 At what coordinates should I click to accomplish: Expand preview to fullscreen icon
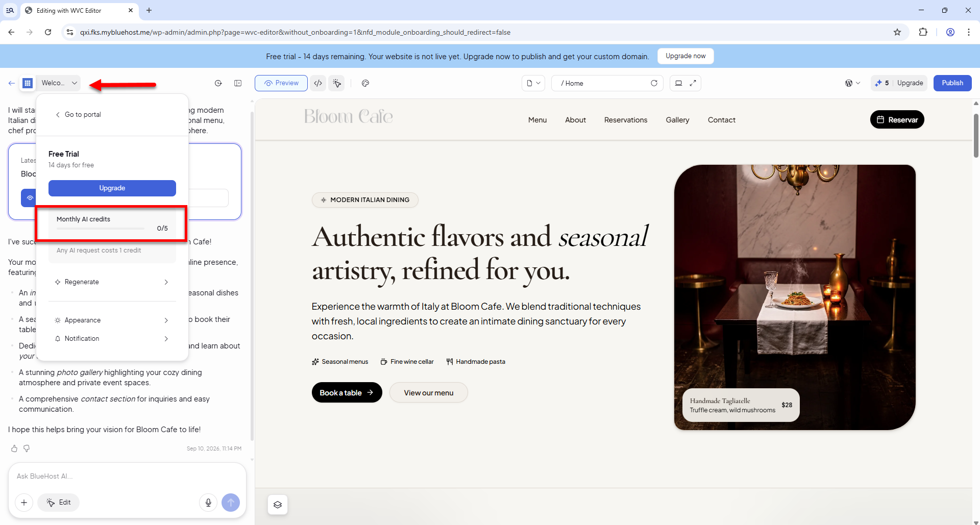(693, 83)
